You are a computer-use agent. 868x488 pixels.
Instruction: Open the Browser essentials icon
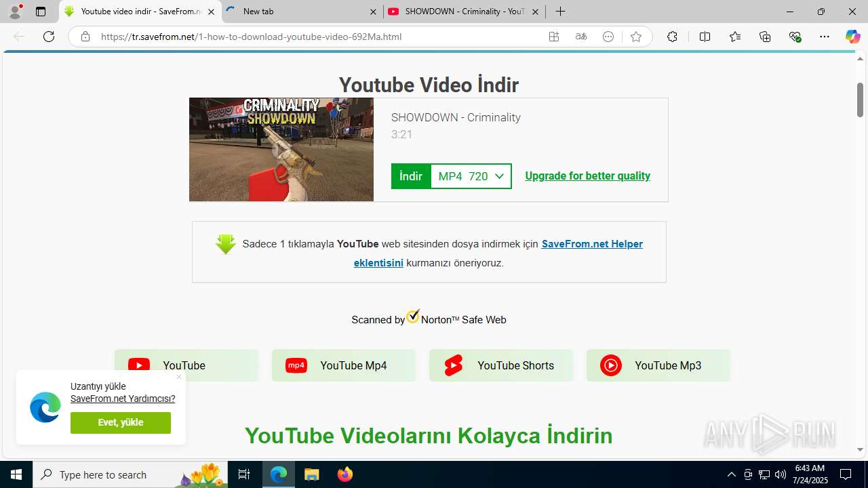click(795, 37)
